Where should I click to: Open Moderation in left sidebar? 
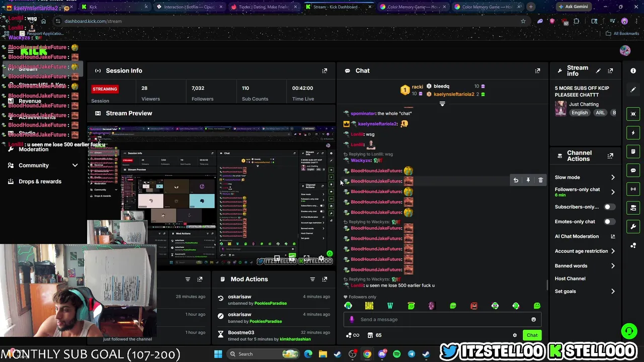[33, 149]
